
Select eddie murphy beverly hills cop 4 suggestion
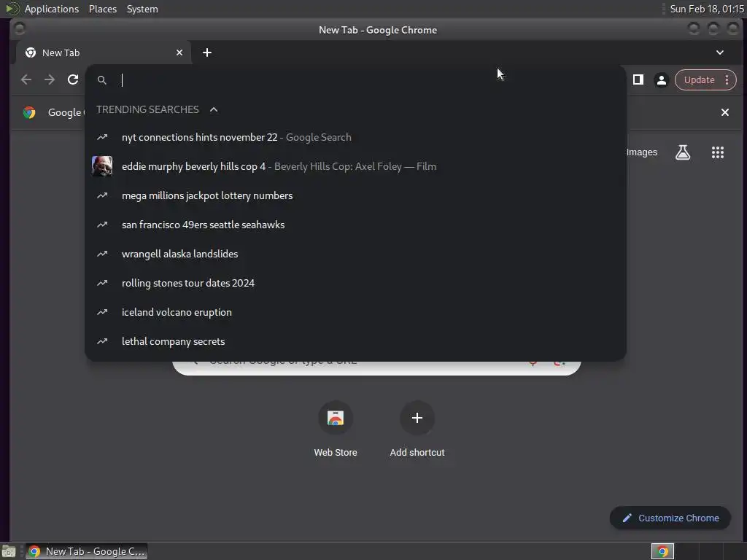coord(355,166)
